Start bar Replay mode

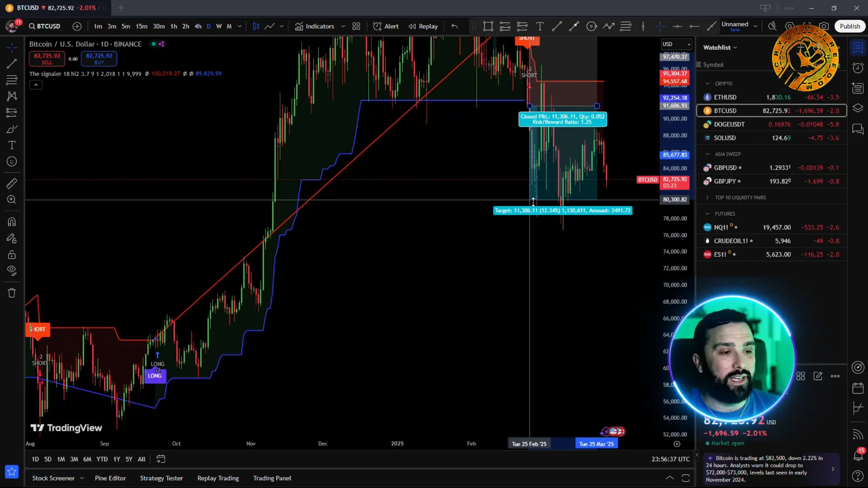pos(423,26)
